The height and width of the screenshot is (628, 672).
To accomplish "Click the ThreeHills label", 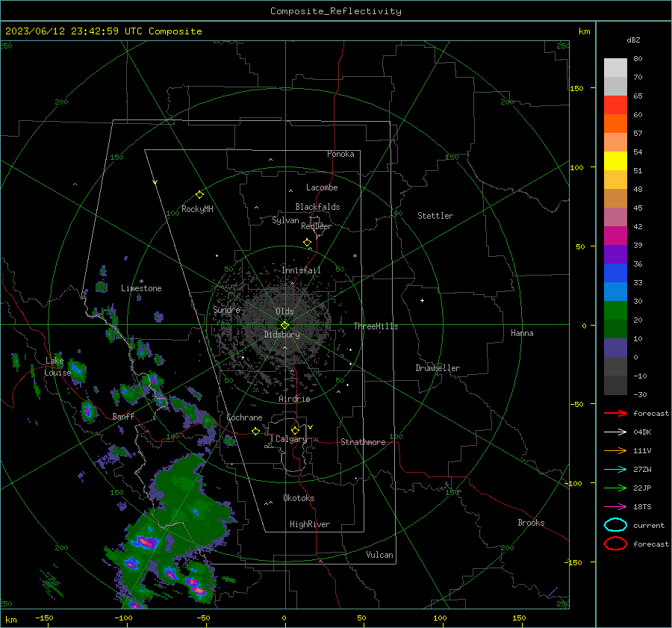I will [376, 326].
